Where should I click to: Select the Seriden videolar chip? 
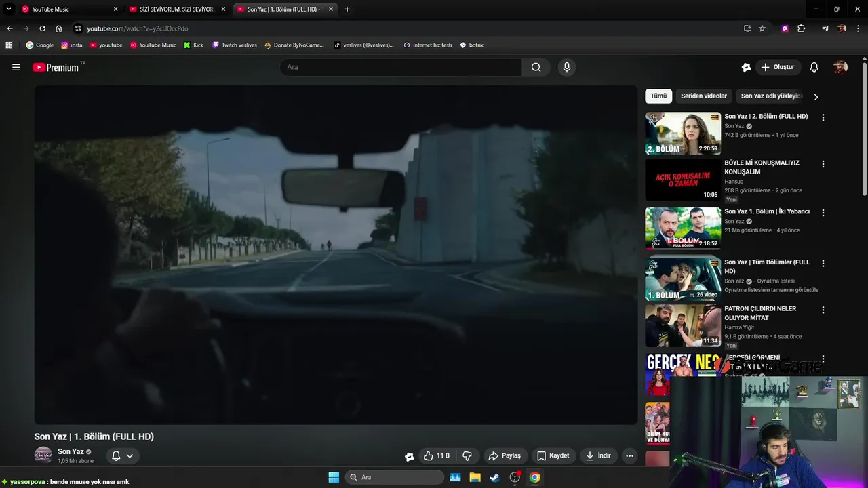coord(704,96)
